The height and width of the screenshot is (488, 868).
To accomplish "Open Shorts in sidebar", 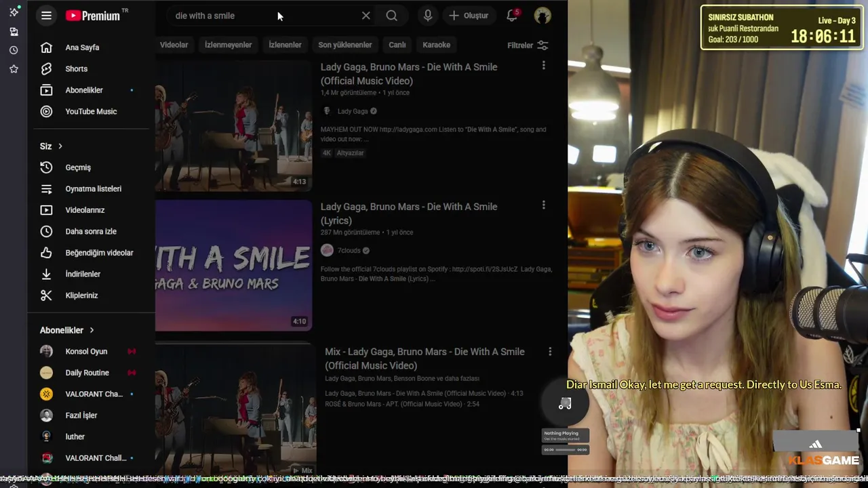I will pos(91,68).
